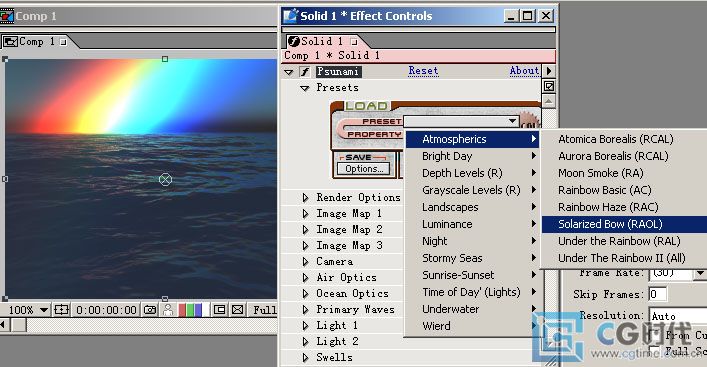Select Depth Levels (R) preset category
The height and width of the screenshot is (367, 707).
click(x=472, y=173)
